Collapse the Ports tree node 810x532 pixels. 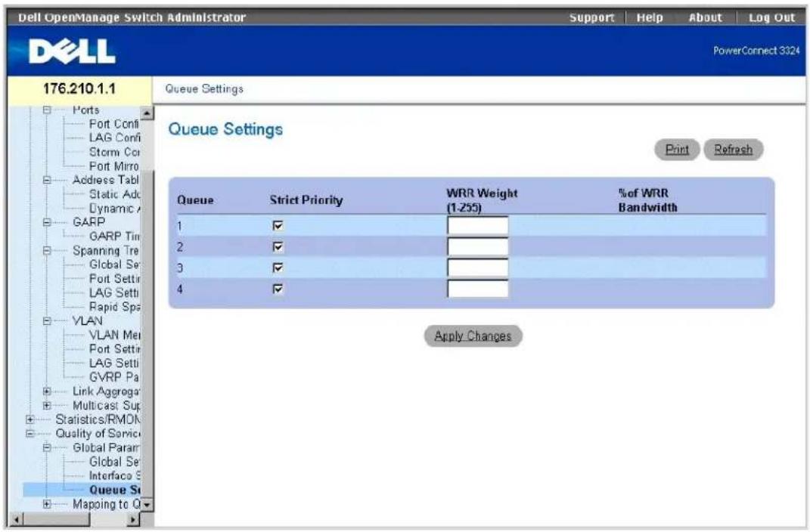point(47,110)
